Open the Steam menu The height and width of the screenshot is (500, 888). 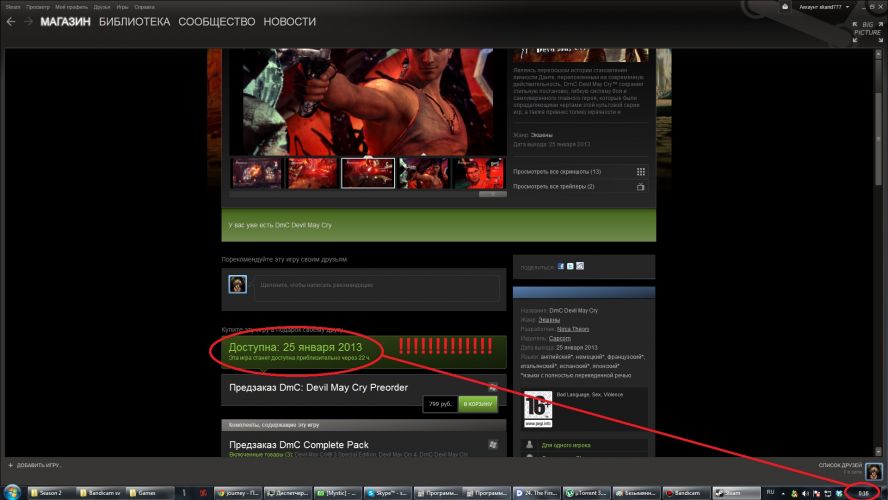coord(12,7)
